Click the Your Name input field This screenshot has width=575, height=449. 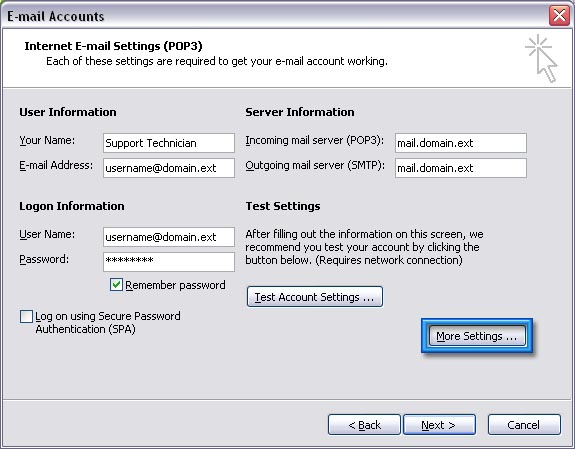(169, 143)
